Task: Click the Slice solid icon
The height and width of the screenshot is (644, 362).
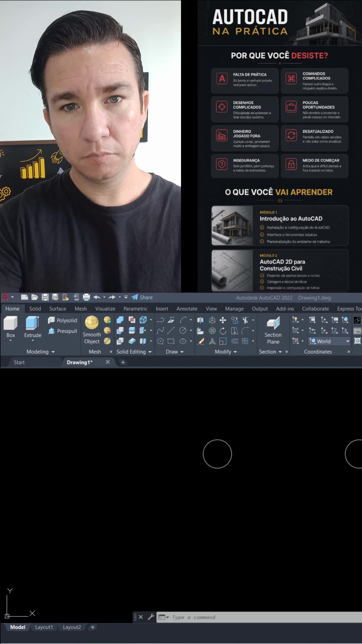Action: click(132, 330)
